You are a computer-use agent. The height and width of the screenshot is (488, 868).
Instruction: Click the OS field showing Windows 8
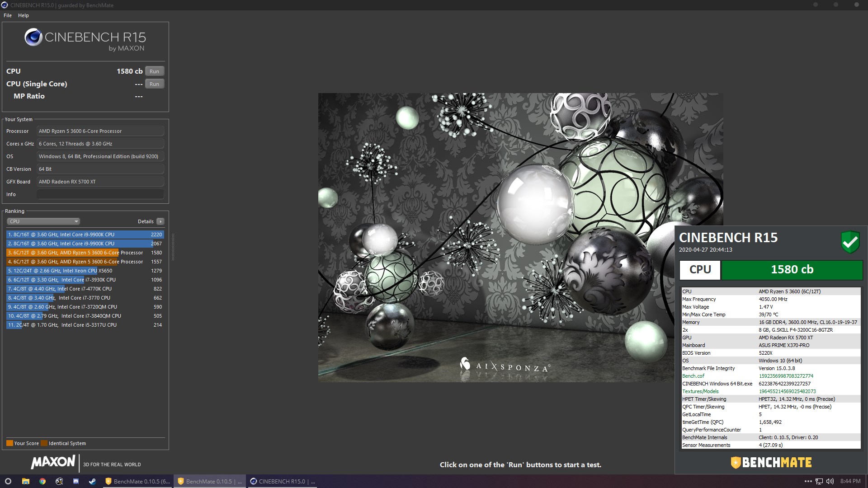click(x=100, y=156)
